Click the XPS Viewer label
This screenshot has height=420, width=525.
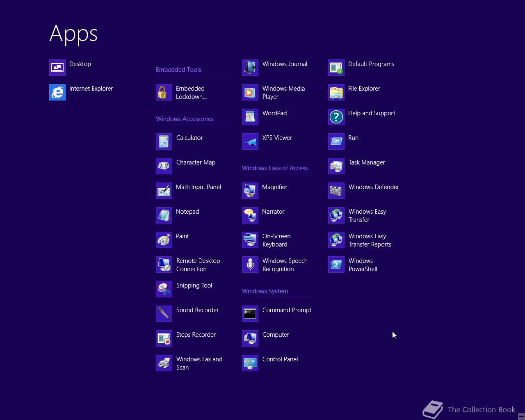coord(277,138)
